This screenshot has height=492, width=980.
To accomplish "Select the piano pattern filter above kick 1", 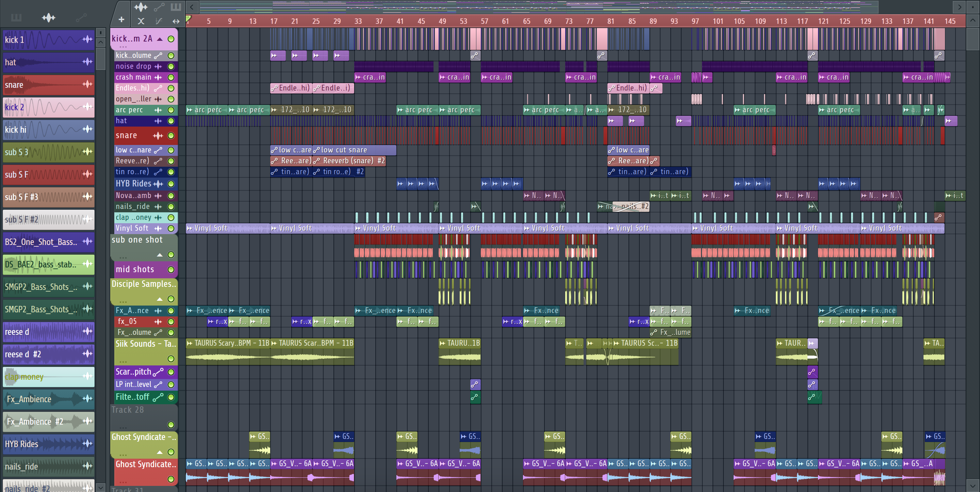I will coord(16,17).
